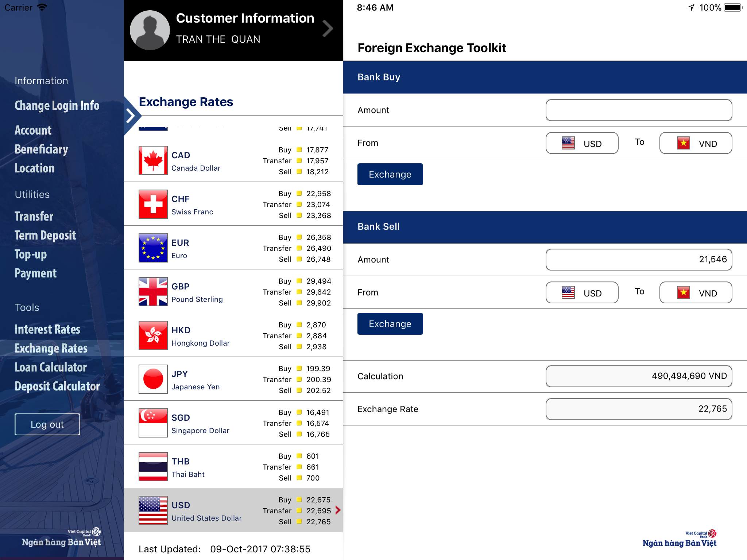Pick the Singapore flag SGD icon
This screenshot has height=560, width=747.
pos(153,423)
